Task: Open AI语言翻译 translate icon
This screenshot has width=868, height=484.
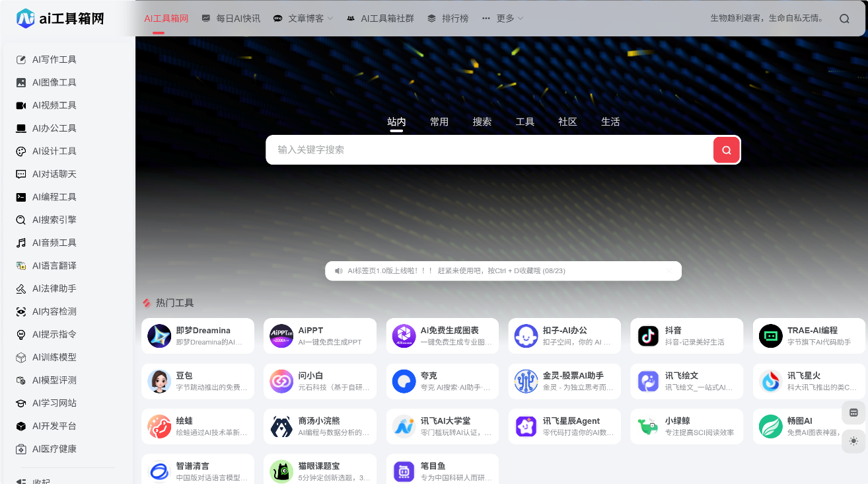Action: click(x=20, y=266)
